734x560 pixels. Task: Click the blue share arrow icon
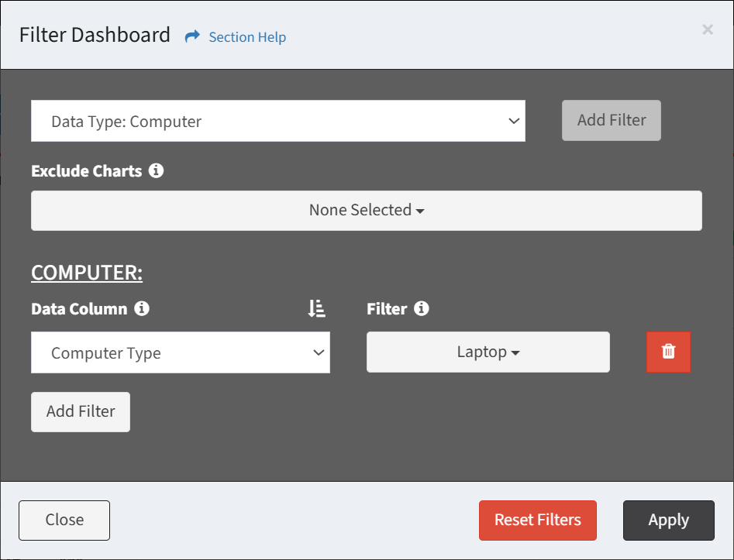tap(192, 36)
